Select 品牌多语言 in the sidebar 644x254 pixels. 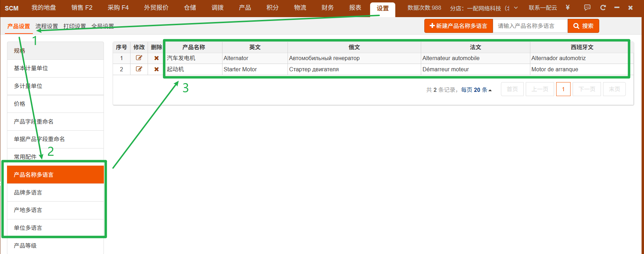56,193
